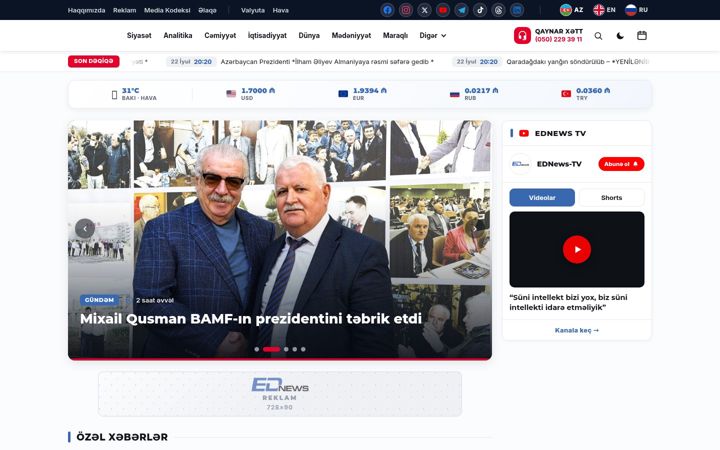Screen dimensions: 720x450
Task: Click the EDNews Reklam banner placeholder
Action: (x=280, y=394)
